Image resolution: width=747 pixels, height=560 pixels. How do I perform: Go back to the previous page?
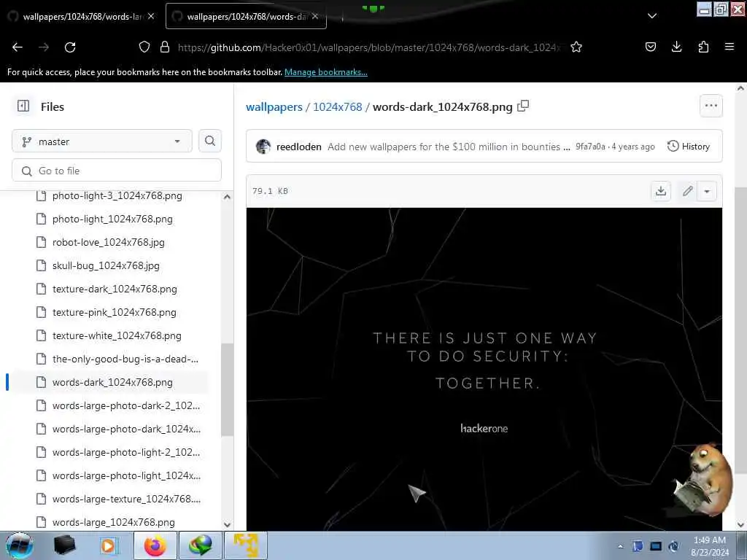click(x=18, y=47)
